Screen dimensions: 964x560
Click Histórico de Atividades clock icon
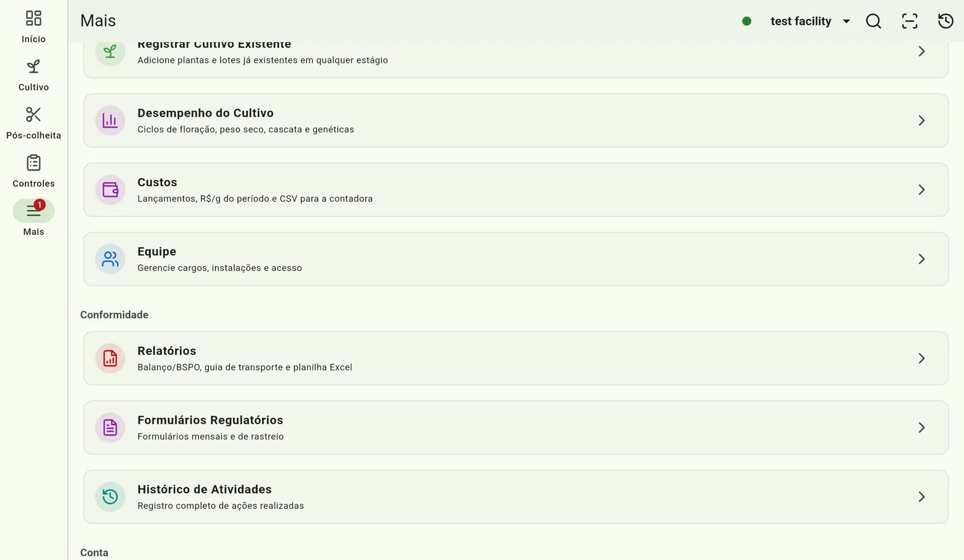pos(110,497)
